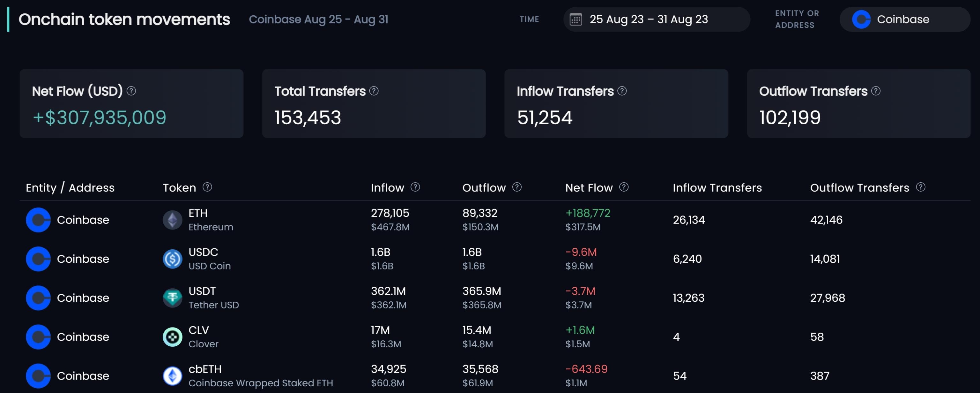The height and width of the screenshot is (393, 980).
Task: Select the ETH token name
Action: (x=198, y=213)
